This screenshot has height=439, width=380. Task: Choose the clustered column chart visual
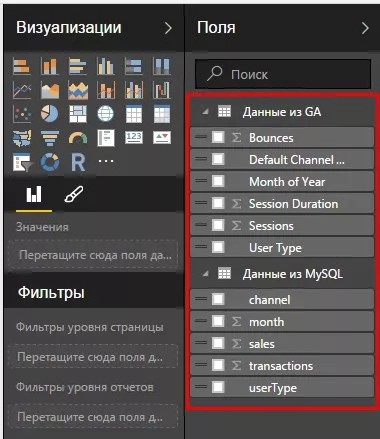[x=106, y=66]
